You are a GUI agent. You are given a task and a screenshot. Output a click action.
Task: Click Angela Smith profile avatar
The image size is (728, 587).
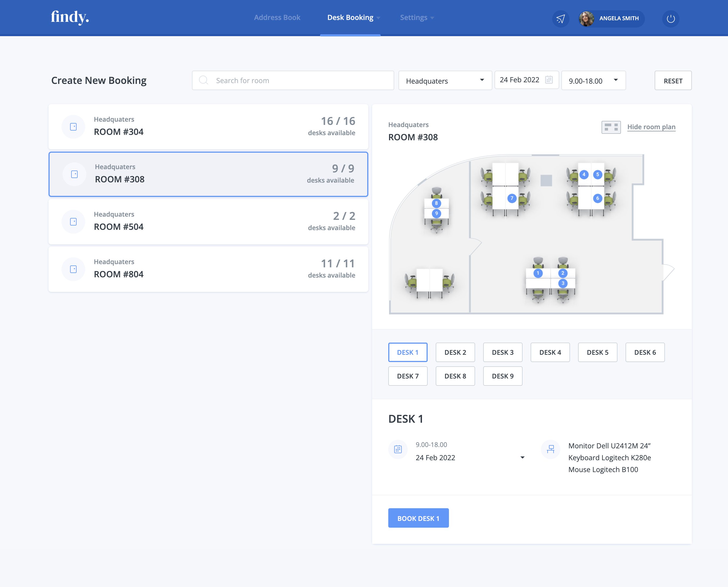click(586, 19)
